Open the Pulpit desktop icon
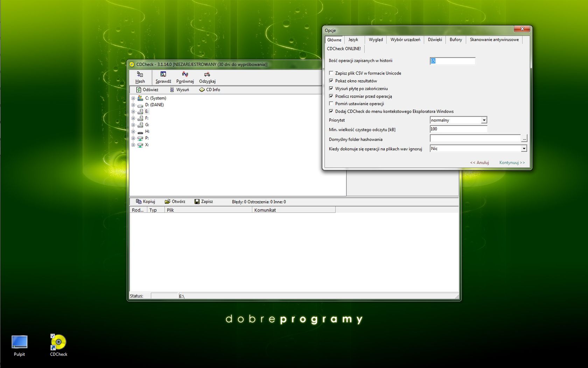 pos(19,342)
